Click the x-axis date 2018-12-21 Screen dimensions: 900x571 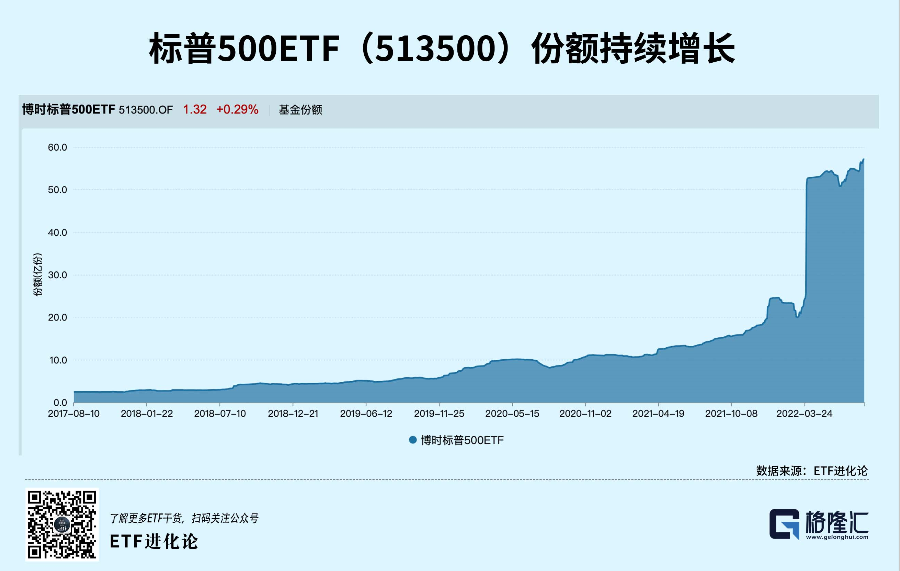coord(293,414)
